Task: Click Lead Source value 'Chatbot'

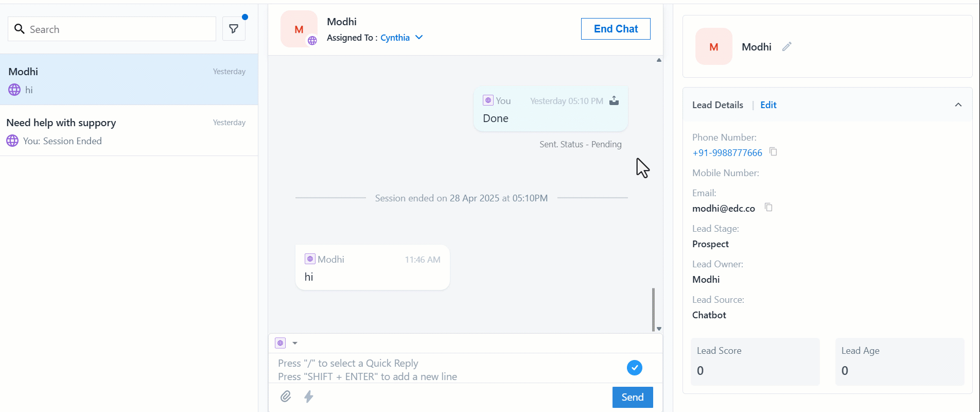Action: click(709, 315)
